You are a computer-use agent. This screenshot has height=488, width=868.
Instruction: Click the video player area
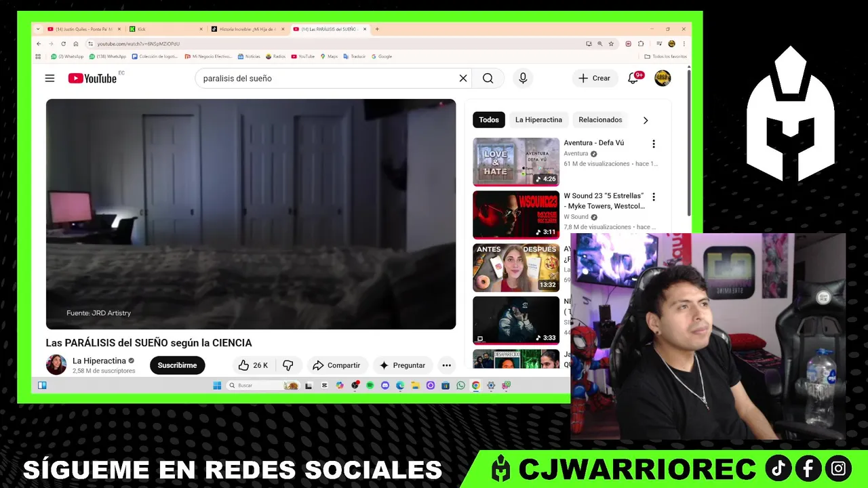pyautogui.click(x=251, y=214)
